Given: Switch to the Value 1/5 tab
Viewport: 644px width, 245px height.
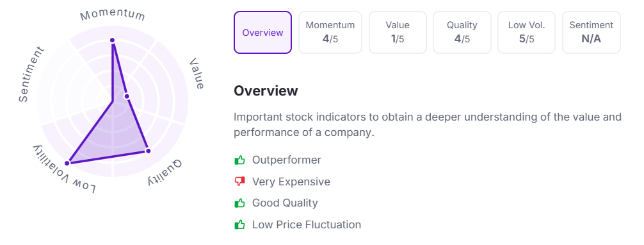Looking at the screenshot, I should [x=398, y=33].
